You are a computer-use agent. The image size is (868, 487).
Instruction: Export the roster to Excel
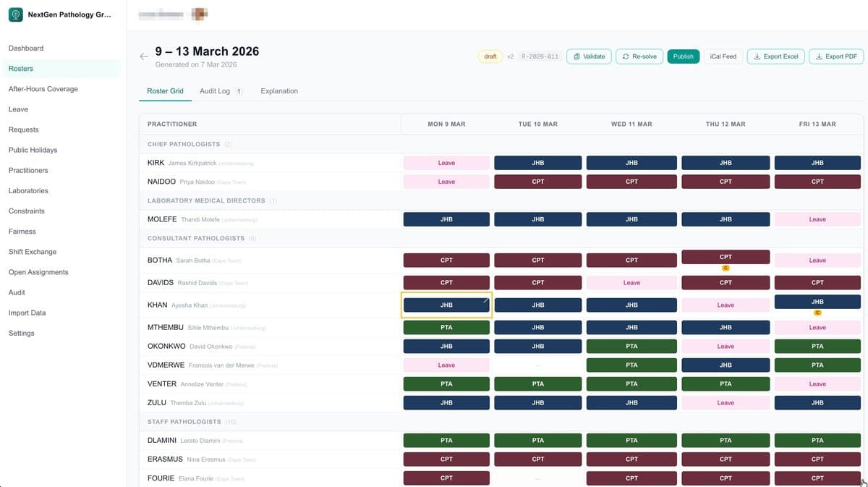[775, 56]
